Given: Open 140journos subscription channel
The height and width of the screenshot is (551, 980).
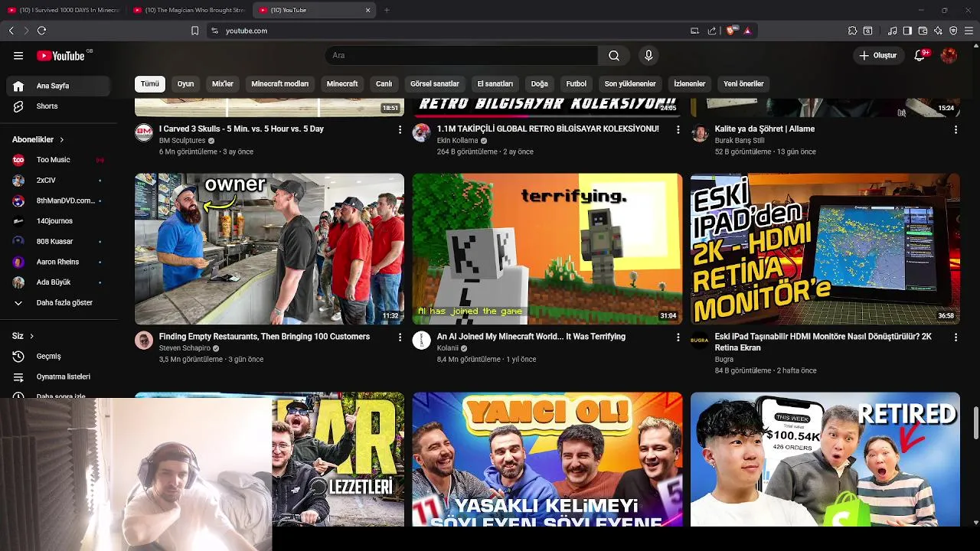Looking at the screenshot, I should [x=58, y=221].
